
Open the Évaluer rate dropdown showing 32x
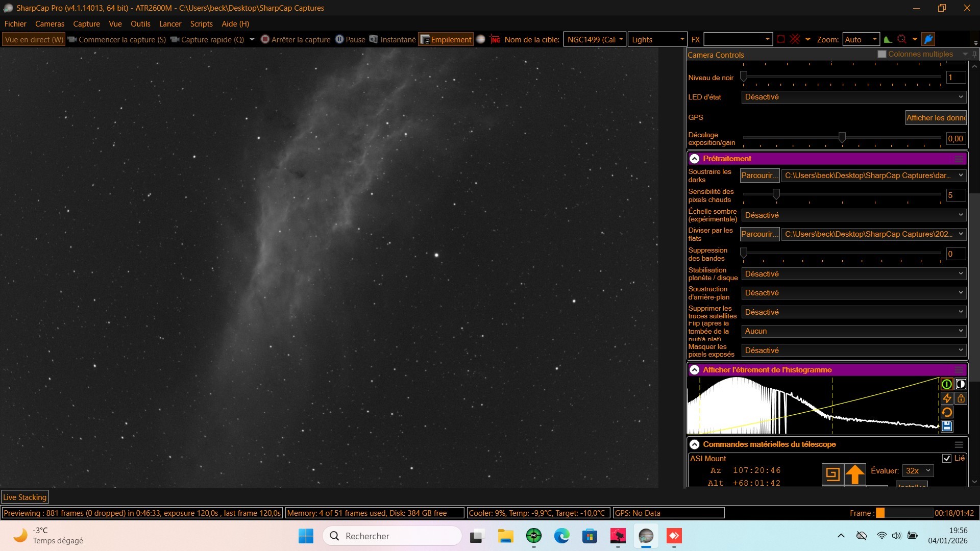tap(918, 471)
